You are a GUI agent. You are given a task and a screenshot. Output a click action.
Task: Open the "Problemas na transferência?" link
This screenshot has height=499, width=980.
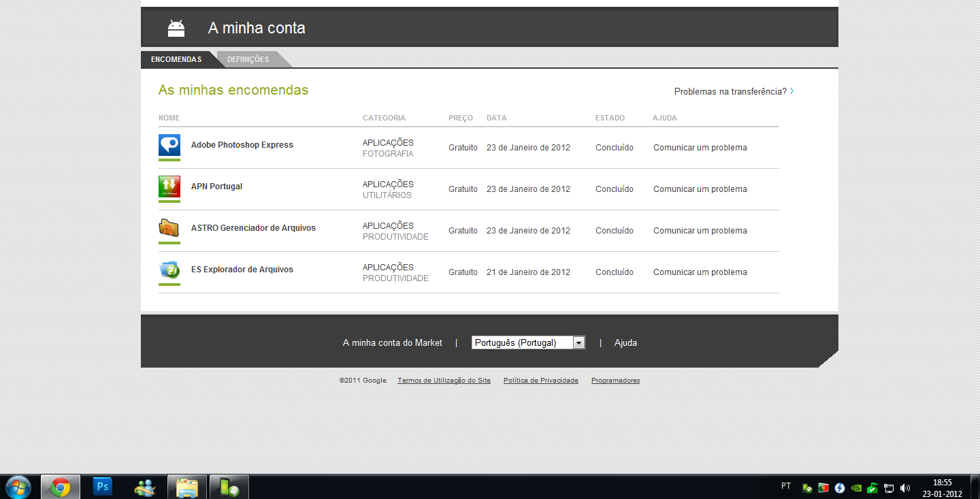click(730, 90)
